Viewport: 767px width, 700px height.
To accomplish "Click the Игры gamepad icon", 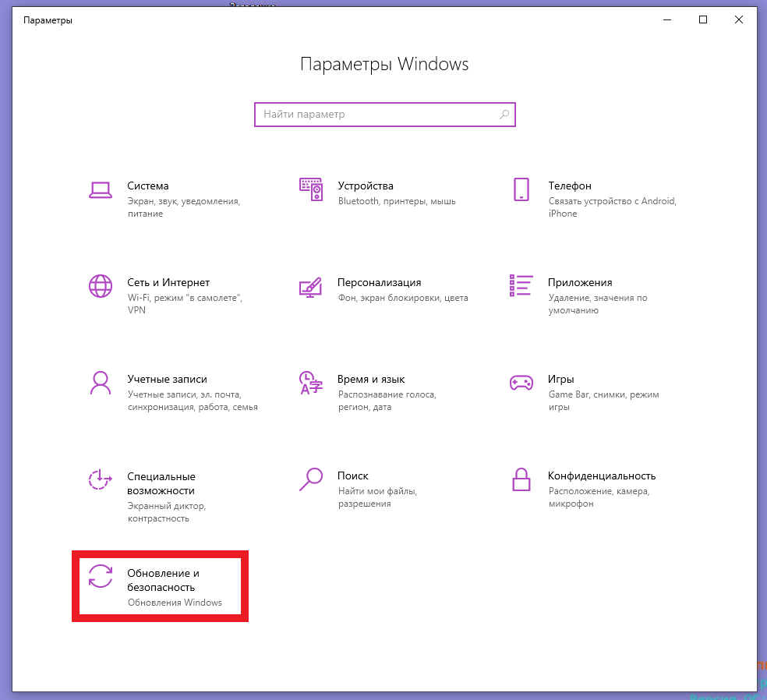I will coord(521,383).
